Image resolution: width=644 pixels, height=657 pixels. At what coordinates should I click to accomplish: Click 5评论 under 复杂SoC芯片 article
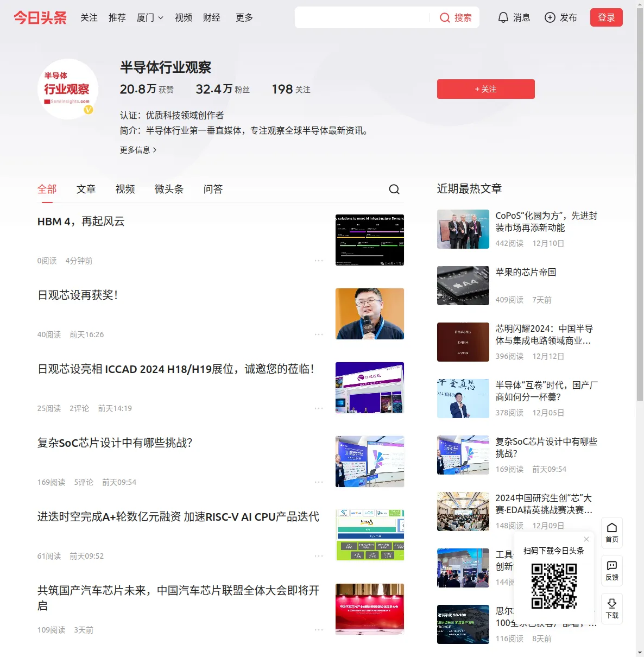(84, 482)
